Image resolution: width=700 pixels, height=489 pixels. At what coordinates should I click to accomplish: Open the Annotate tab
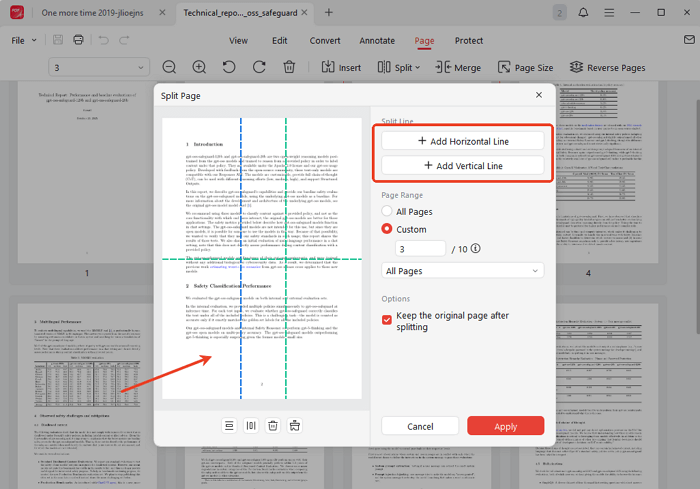click(377, 41)
